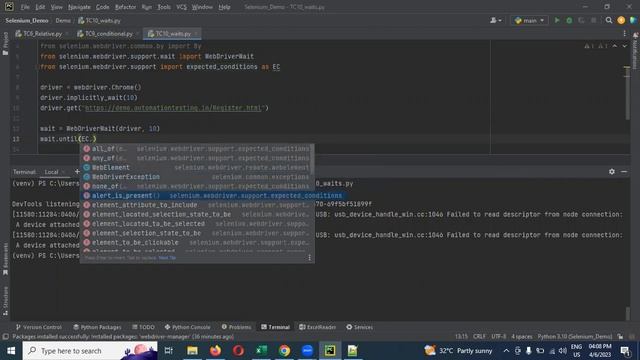Jump to next highlighted problem arrow

[x=624, y=46]
